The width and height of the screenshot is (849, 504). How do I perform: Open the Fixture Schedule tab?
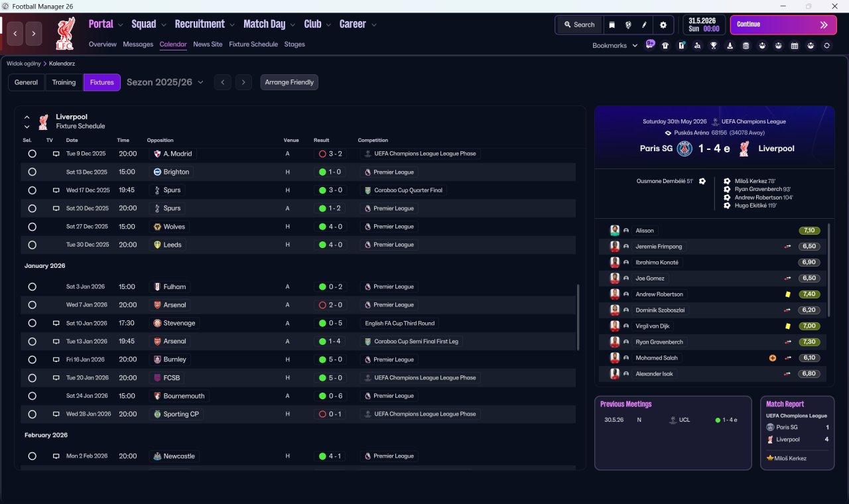pos(253,44)
